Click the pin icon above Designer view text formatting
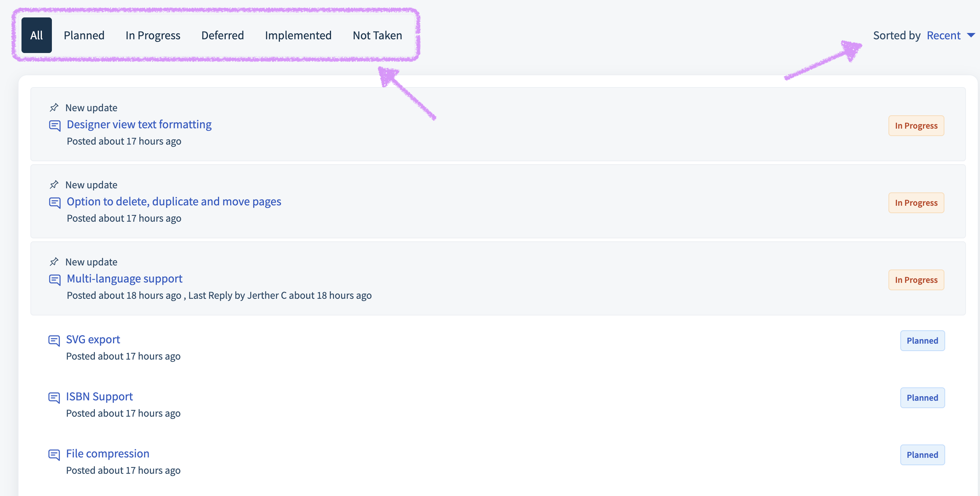 [54, 108]
